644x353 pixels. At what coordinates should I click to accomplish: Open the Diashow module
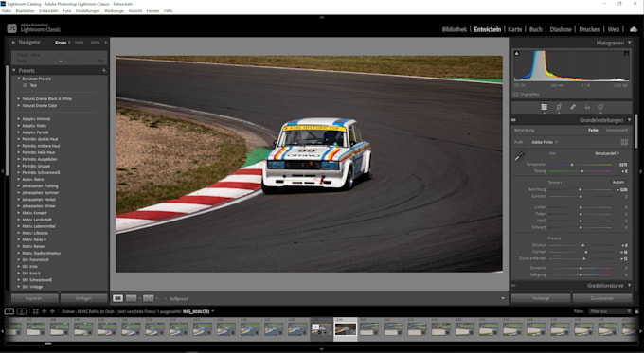coord(561,29)
